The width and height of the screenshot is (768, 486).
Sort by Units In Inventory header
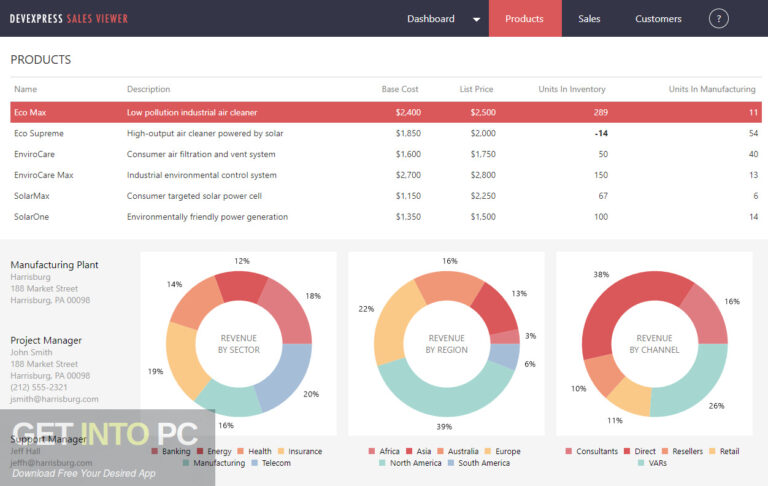click(572, 89)
